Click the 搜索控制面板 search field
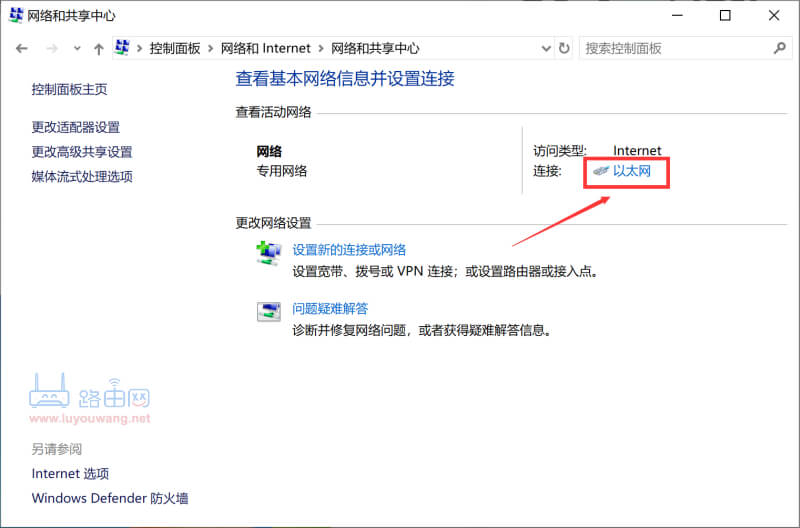The height and width of the screenshot is (528, 800). pyautogui.click(x=675, y=48)
